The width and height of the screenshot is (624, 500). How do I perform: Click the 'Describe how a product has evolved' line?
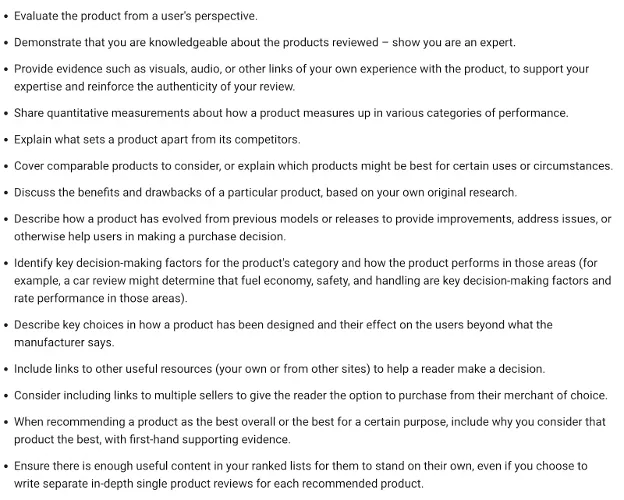(x=312, y=219)
